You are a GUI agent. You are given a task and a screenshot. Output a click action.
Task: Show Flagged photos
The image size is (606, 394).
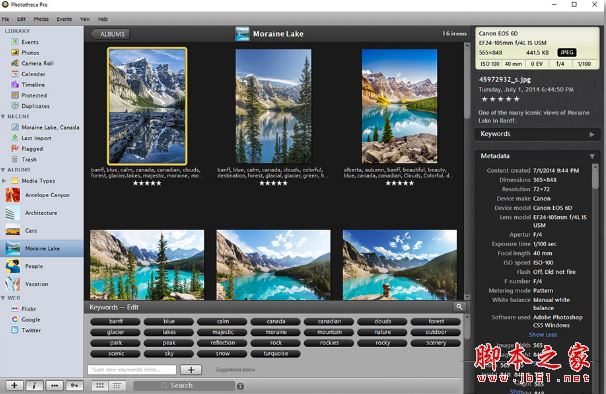pyautogui.click(x=32, y=148)
